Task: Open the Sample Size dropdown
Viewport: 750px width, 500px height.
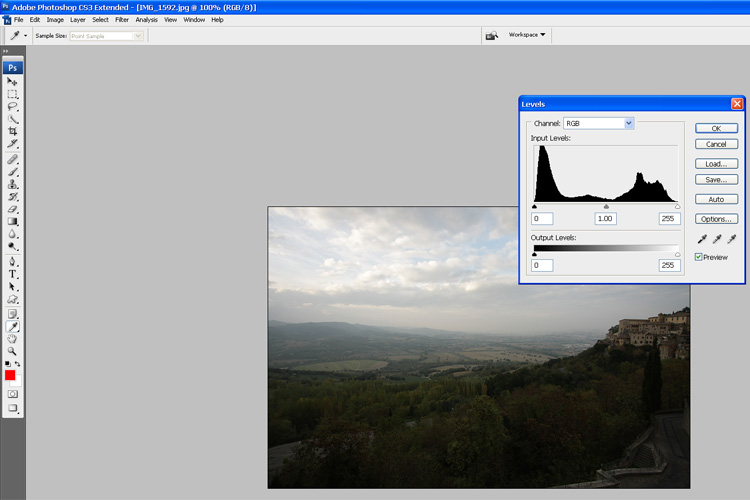Action: [x=107, y=36]
